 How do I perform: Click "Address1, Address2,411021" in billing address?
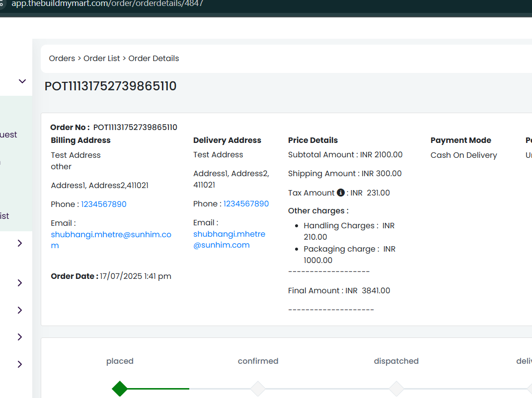(x=99, y=186)
